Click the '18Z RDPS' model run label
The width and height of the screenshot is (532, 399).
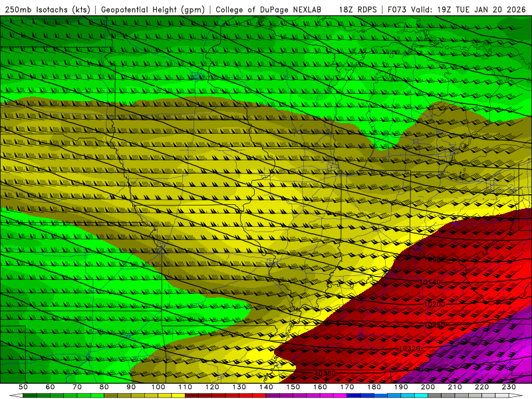(x=358, y=9)
